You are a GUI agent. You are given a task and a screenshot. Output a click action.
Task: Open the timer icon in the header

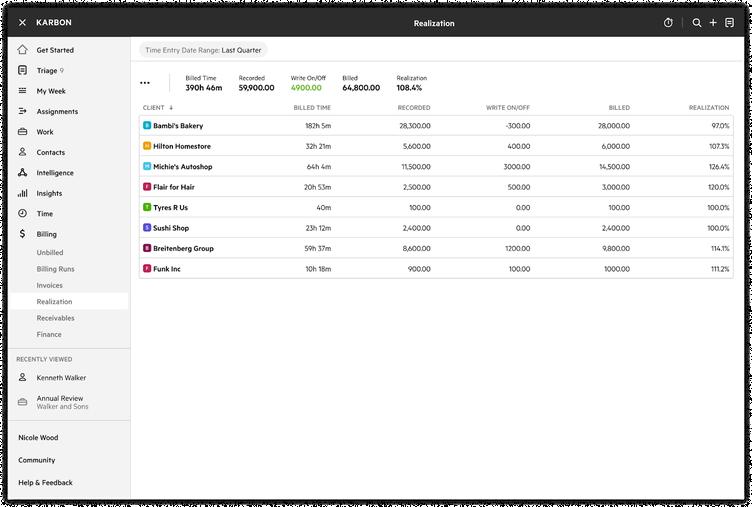[668, 23]
